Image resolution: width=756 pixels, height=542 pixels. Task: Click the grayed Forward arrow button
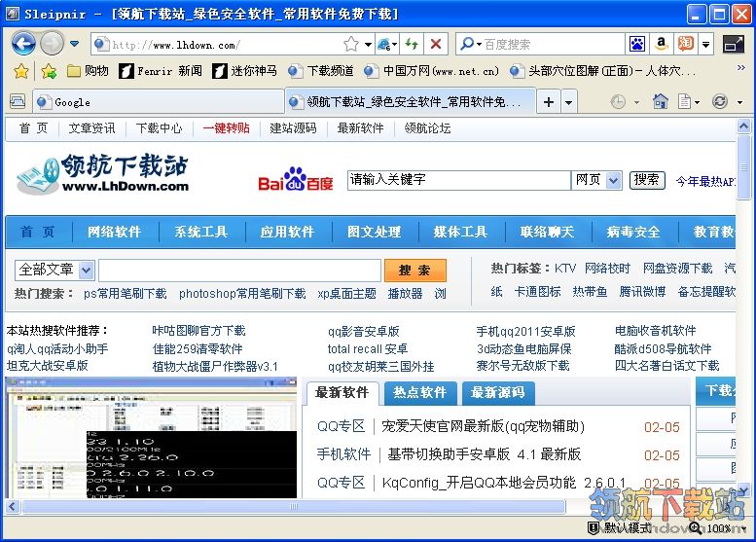pyautogui.click(x=53, y=44)
